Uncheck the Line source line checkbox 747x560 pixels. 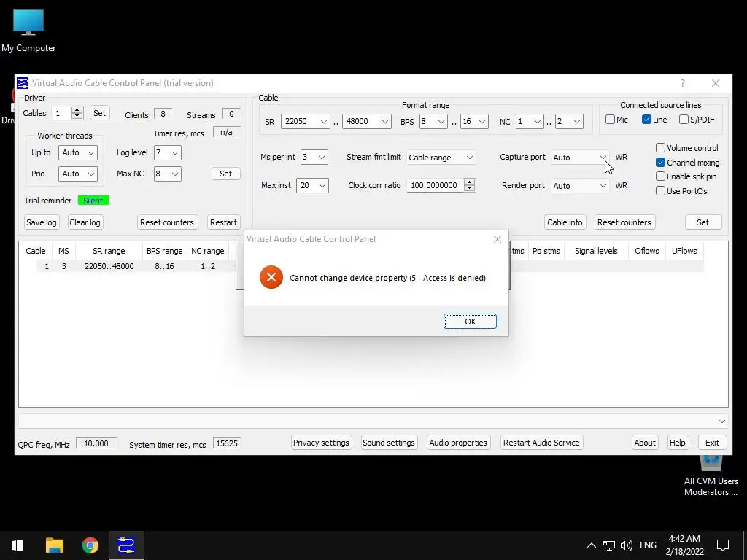pyautogui.click(x=646, y=120)
